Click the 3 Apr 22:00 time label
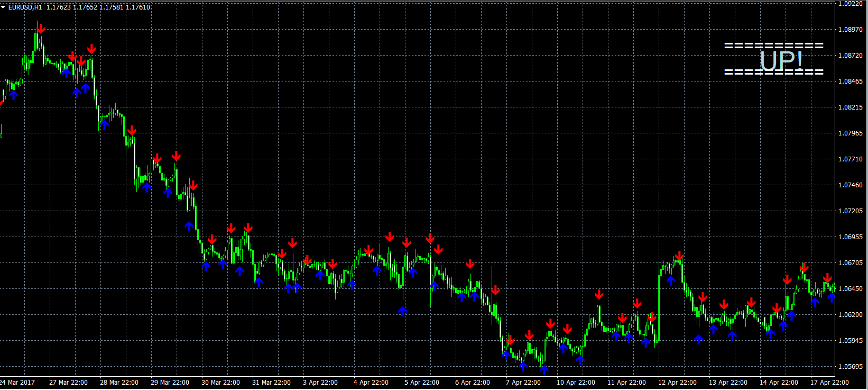The image size is (868, 390). [320, 383]
